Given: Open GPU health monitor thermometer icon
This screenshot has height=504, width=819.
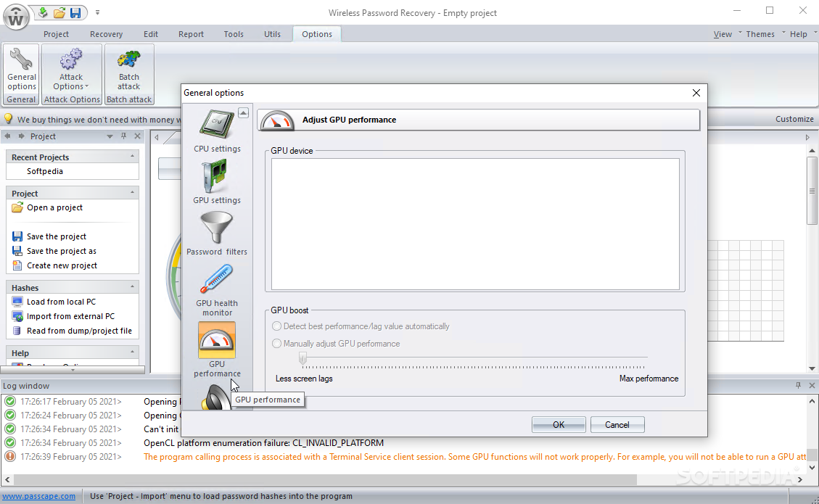Looking at the screenshot, I should (217, 279).
